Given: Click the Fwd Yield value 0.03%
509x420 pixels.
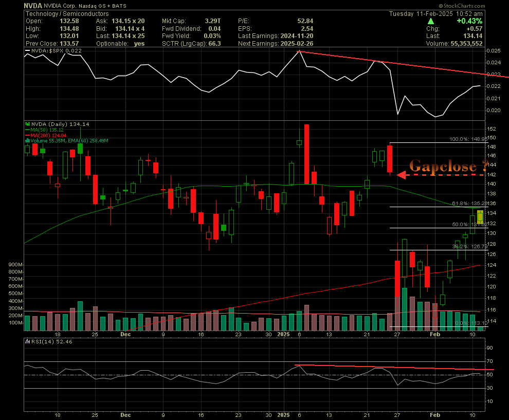Looking at the screenshot, I should tap(212, 36).
